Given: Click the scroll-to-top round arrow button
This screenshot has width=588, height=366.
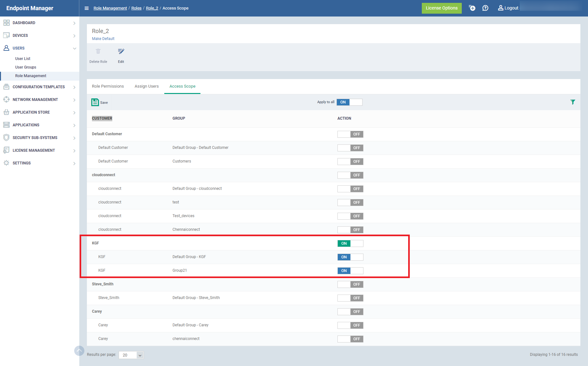Looking at the screenshot, I should (79, 351).
